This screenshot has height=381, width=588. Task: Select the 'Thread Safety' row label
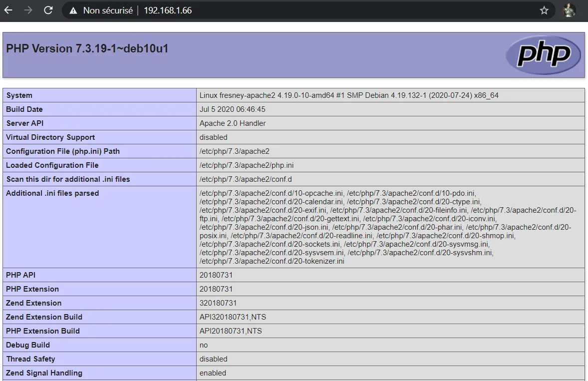[x=30, y=359]
